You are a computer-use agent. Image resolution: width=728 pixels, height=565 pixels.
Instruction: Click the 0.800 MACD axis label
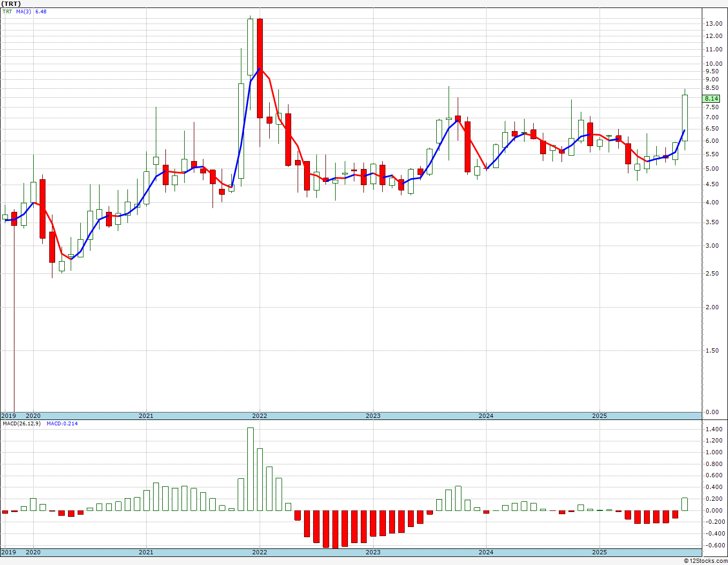714,464
